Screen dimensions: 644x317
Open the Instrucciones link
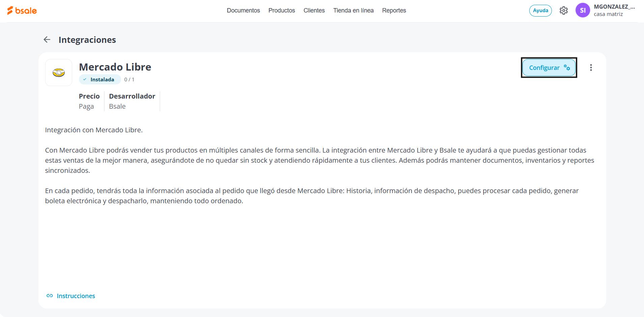[x=76, y=296]
